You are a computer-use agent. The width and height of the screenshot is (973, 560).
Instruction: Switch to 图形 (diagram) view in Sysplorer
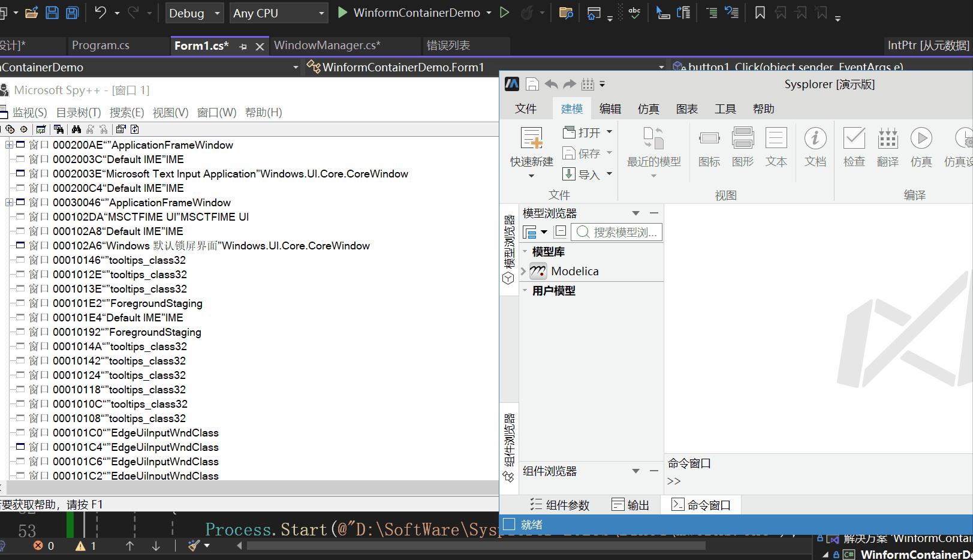[743, 146]
